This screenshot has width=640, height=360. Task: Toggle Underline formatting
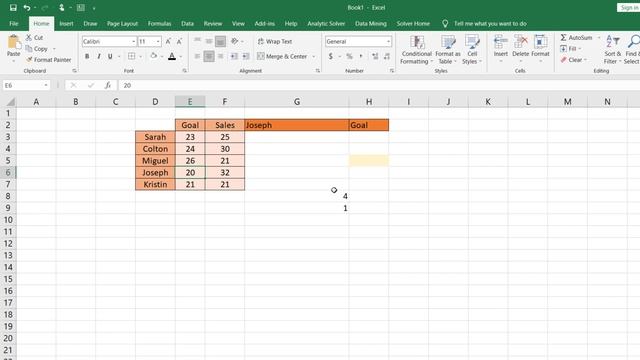[x=110, y=56]
